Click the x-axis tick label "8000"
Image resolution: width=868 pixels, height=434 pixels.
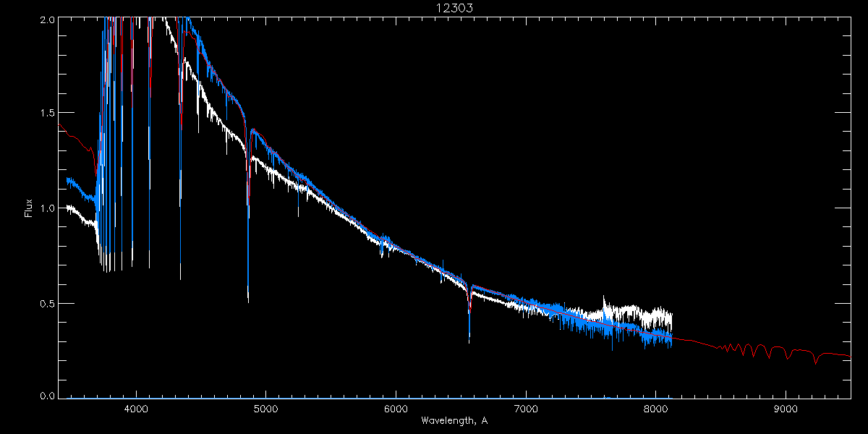click(656, 409)
